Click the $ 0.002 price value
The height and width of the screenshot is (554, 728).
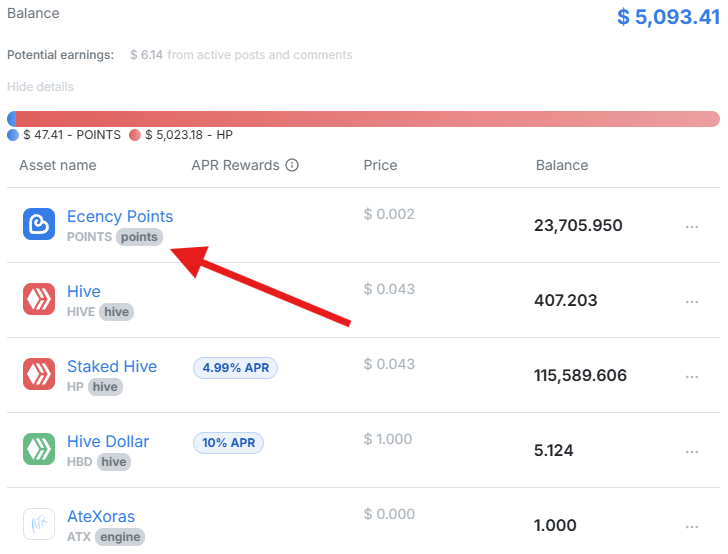(389, 214)
